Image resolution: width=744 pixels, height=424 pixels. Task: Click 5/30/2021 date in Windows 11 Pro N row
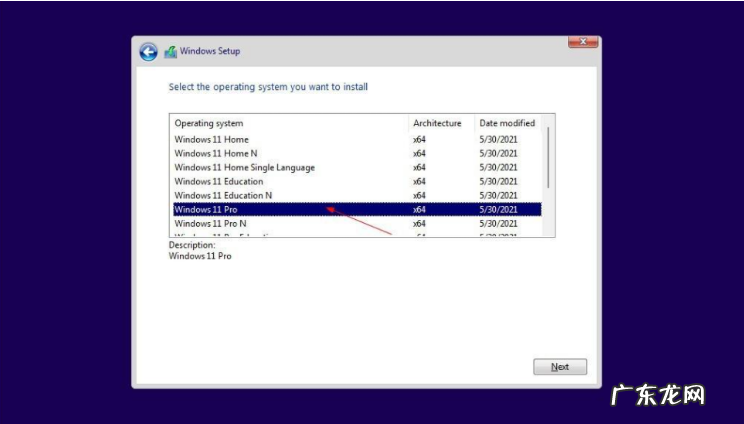point(498,223)
